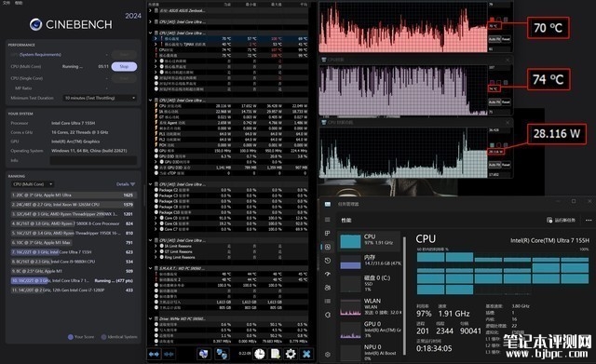Expand ranking Details chevron
This screenshot has height=364, width=596.
click(126, 184)
